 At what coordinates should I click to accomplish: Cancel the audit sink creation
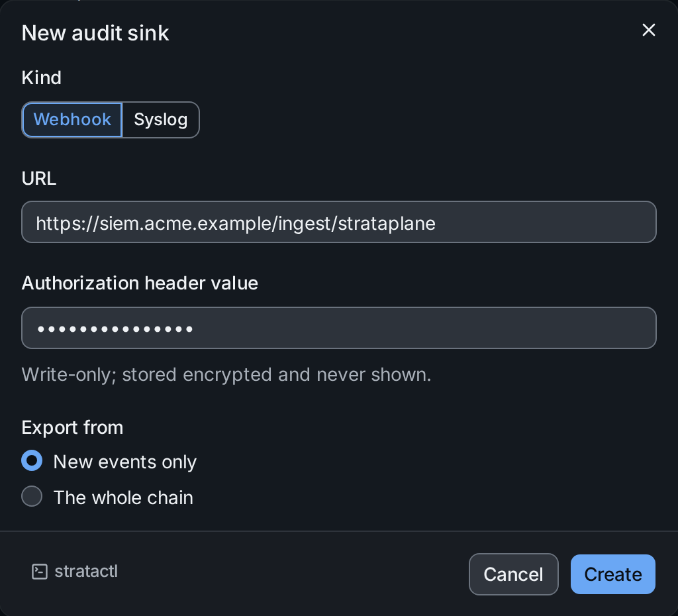click(514, 574)
